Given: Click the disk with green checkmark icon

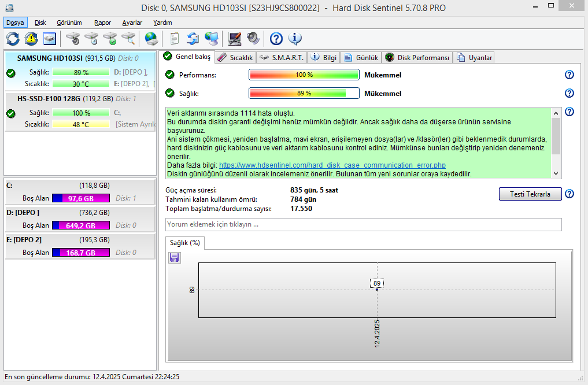Looking at the screenshot, I should click(x=110, y=39).
